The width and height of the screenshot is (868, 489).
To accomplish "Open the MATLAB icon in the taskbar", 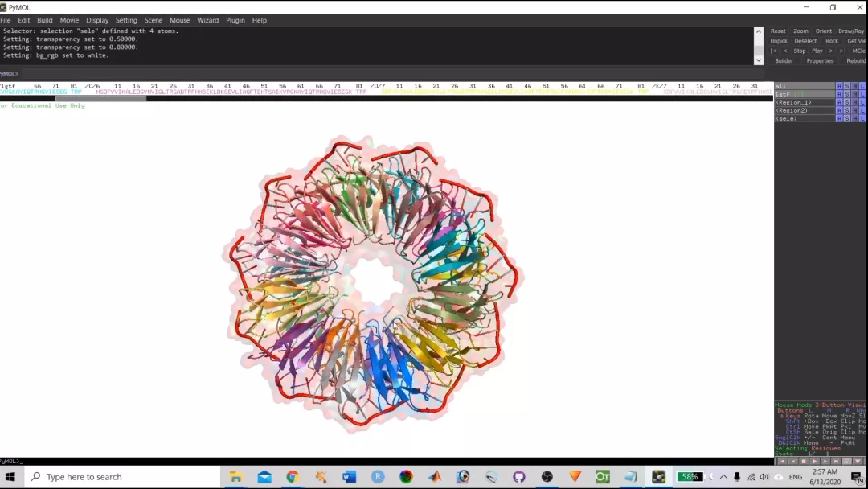I will click(x=435, y=477).
